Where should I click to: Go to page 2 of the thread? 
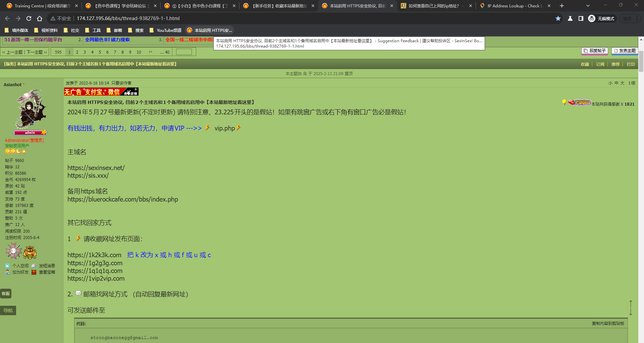[x=77, y=52]
